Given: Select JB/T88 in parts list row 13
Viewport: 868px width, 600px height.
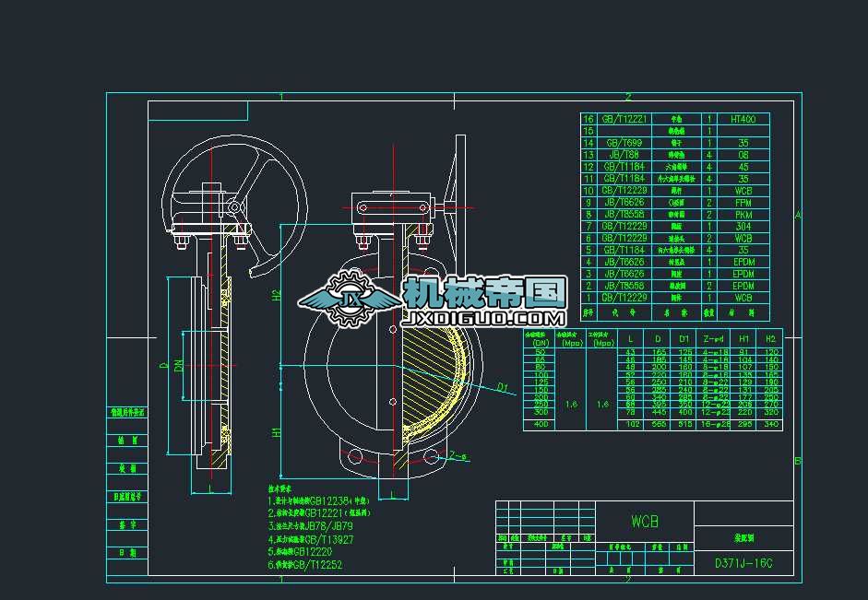Looking at the screenshot, I should (x=624, y=155).
